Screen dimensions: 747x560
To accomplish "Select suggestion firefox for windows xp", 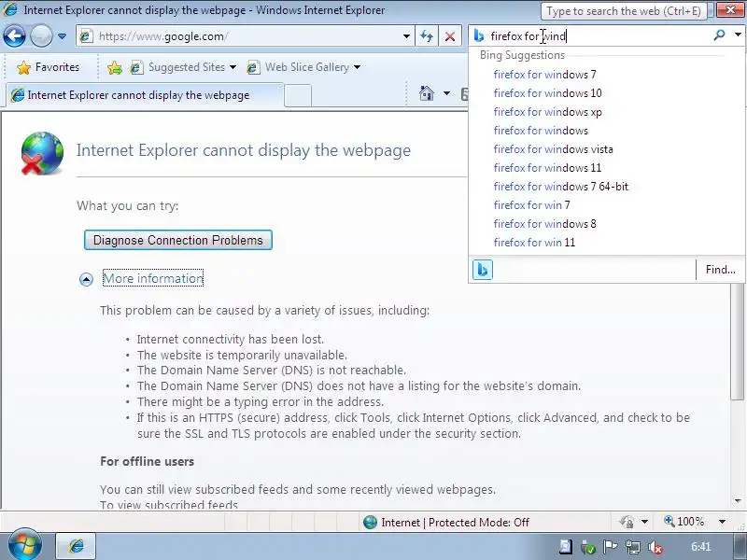I will pyautogui.click(x=547, y=112).
